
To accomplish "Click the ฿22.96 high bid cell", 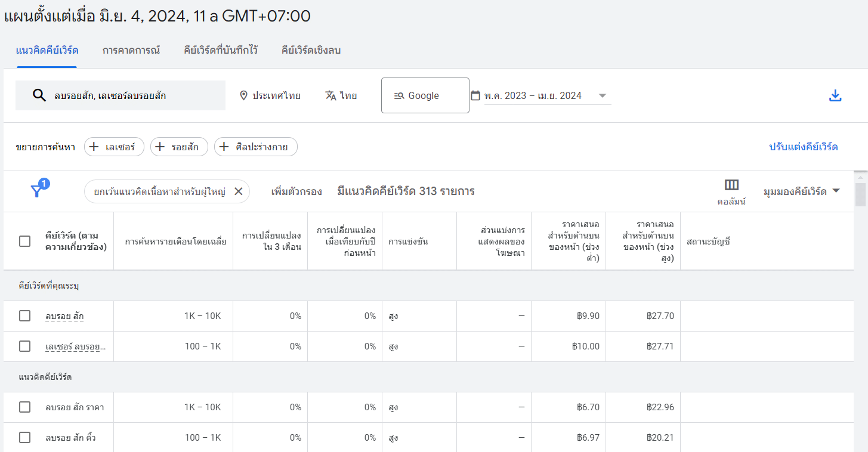I will [x=660, y=407].
